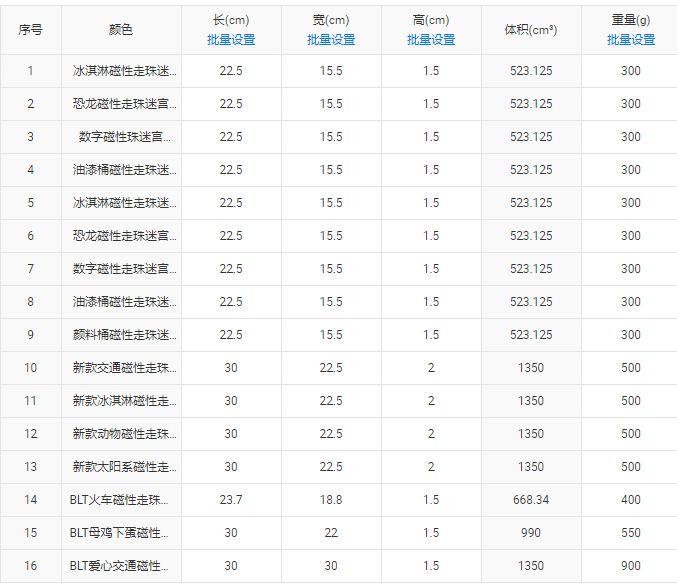
Task: Select length 22.5 in row 5
Action: tap(231, 203)
